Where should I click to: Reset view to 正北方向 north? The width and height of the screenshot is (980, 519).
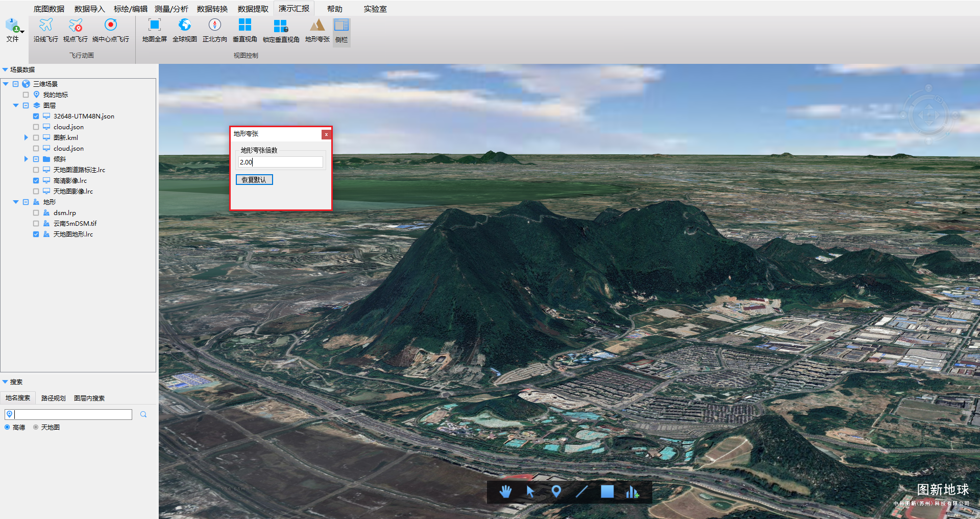click(x=215, y=31)
